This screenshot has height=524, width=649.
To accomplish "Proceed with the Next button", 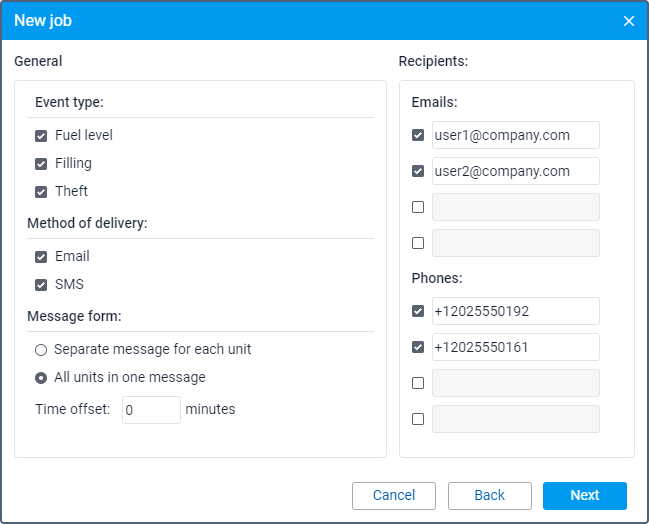I will (x=584, y=495).
